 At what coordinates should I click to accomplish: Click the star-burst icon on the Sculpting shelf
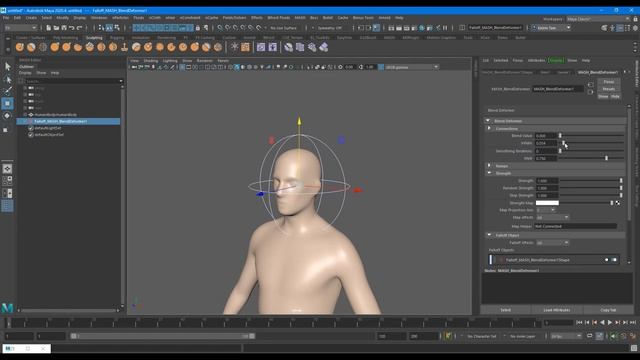coord(235,47)
